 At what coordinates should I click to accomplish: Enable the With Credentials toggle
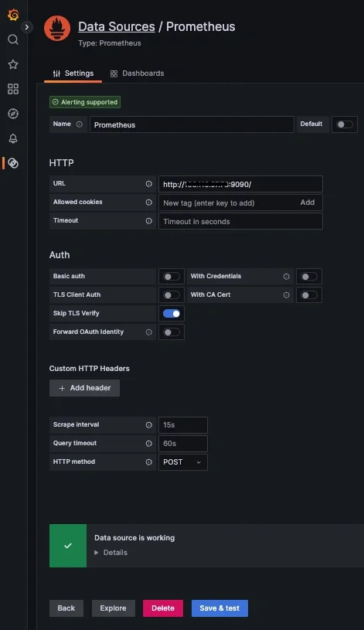click(309, 277)
